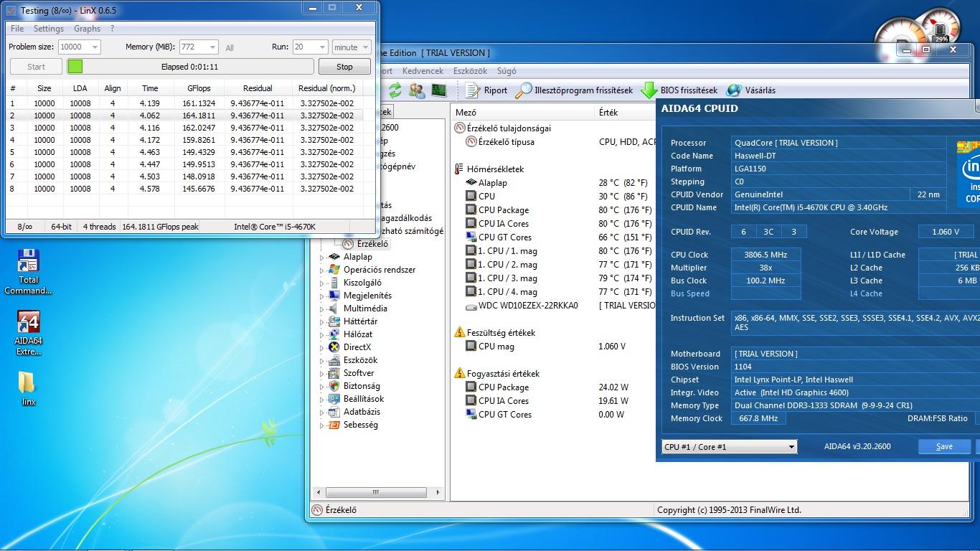Screen dimensions: 980x551
Task: Click the Feszültség értékek warning group header
Action: coord(495,333)
